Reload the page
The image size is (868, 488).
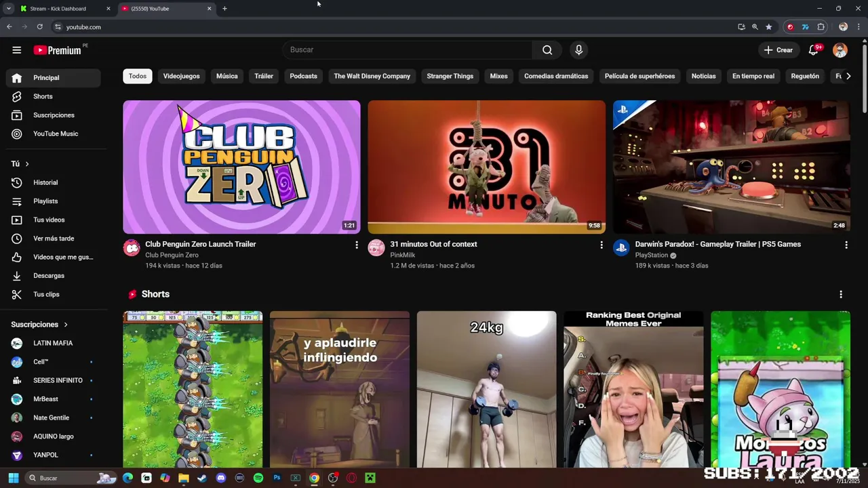pos(40,27)
